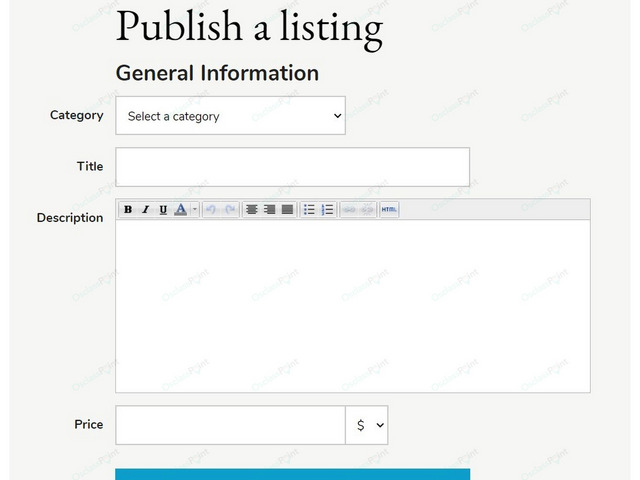Image resolution: width=640 pixels, height=480 pixels.
Task: Click the insert link icon
Action: click(349, 210)
